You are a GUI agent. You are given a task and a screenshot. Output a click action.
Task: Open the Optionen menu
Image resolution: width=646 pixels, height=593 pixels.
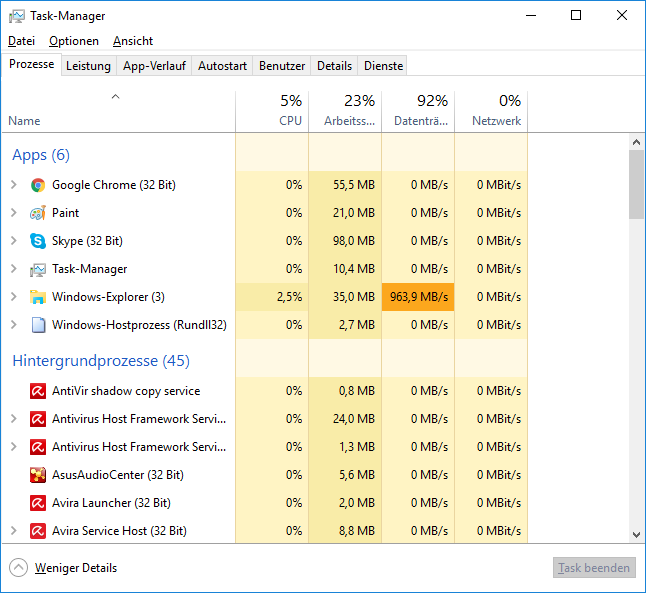pyautogui.click(x=74, y=41)
